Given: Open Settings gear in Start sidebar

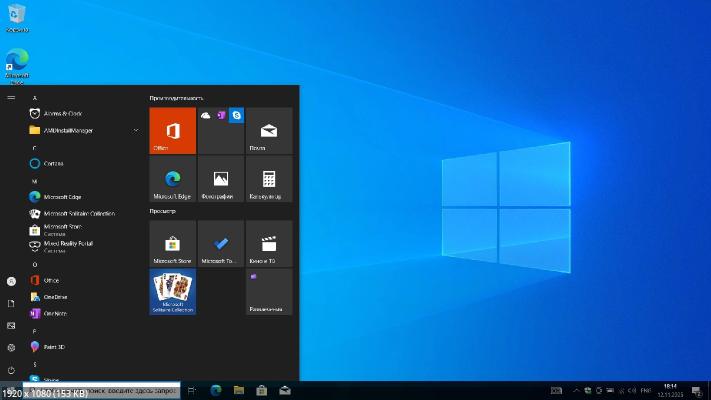Looking at the screenshot, I should pos(11,347).
